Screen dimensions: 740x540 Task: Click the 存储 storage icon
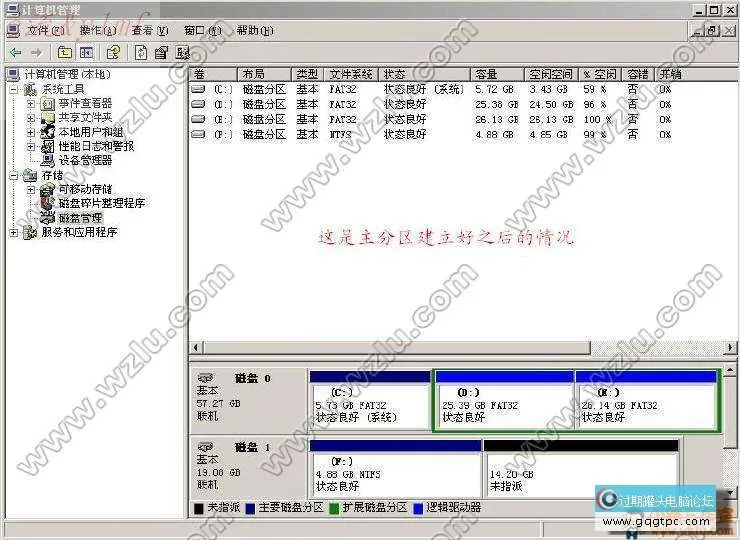click(x=30, y=175)
